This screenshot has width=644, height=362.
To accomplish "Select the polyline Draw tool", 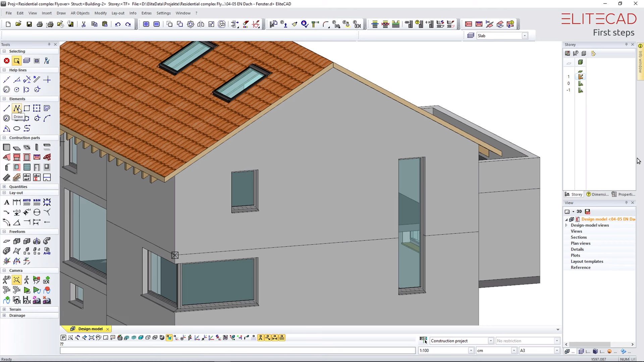I will 16,108.
